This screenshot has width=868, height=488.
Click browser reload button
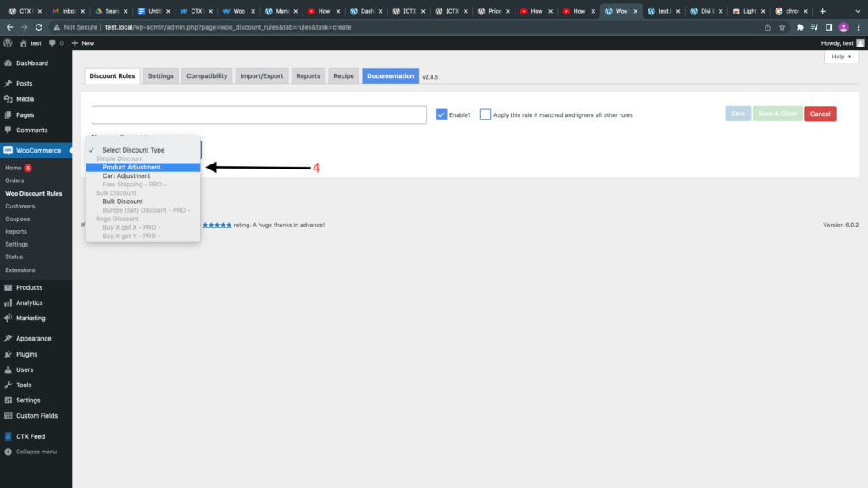point(39,26)
